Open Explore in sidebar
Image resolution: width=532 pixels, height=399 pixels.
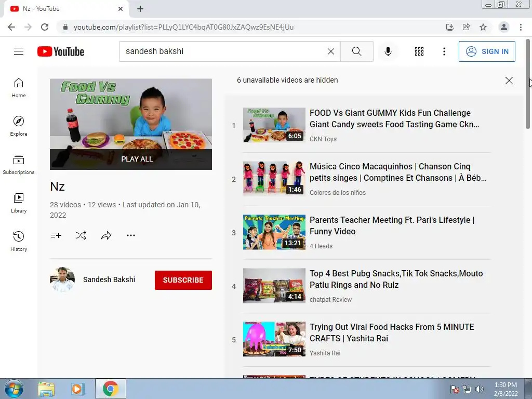19,126
